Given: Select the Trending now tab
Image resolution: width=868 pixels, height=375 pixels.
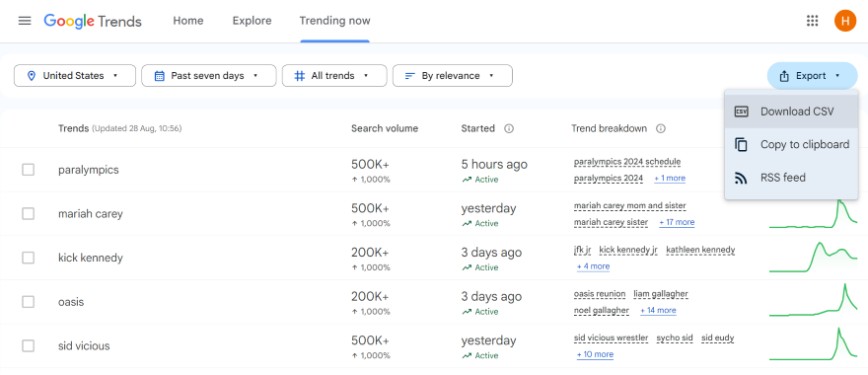Looking at the screenshot, I should click(x=335, y=21).
